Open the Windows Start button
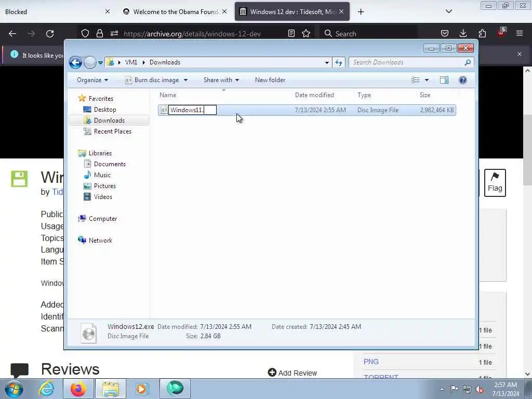532x399 pixels. pyautogui.click(x=14, y=389)
